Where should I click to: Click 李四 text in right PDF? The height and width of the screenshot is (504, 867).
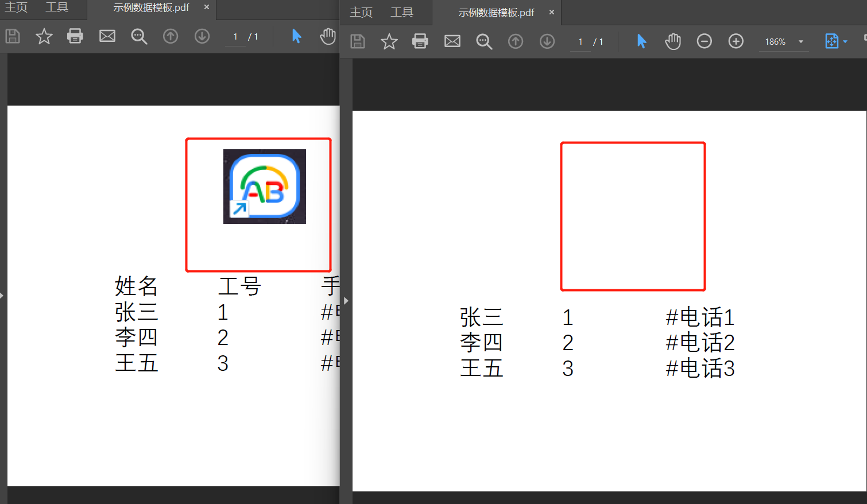pos(481,343)
